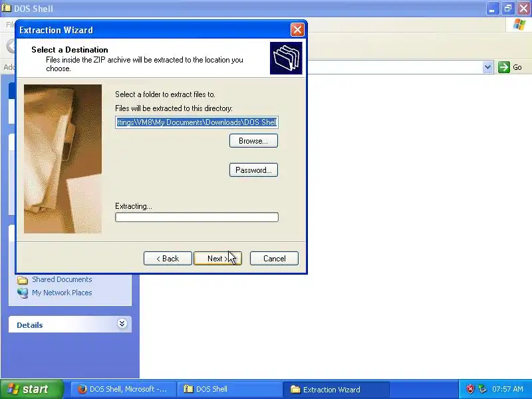Click the Details panel header
The height and width of the screenshot is (399, 532).
70,325
